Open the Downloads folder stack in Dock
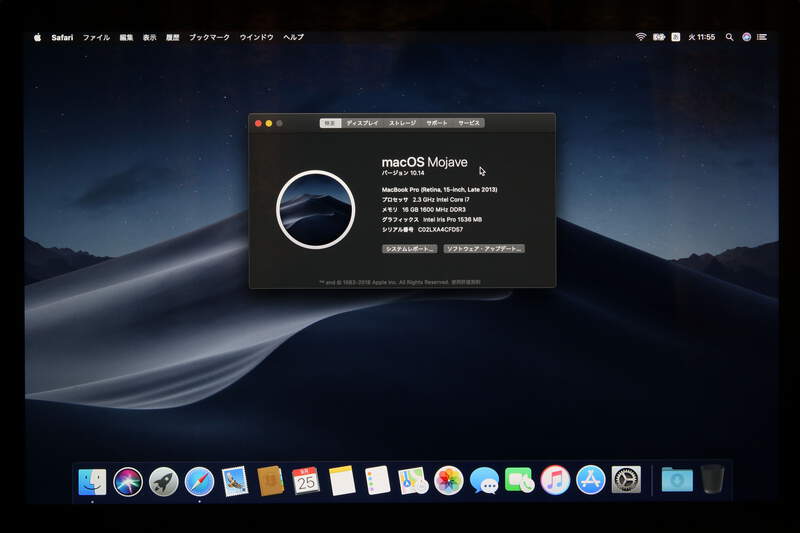Viewport: 800px width, 533px height. pyautogui.click(x=677, y=480)
